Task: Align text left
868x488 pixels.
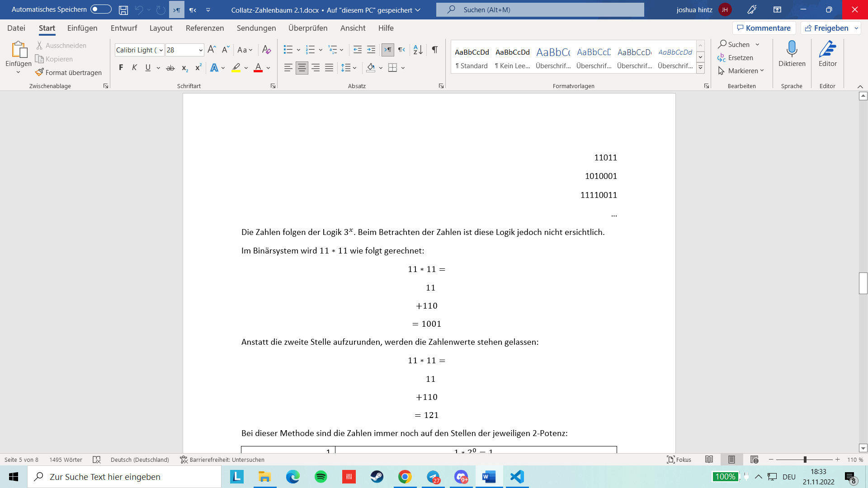Action: pos(288,68)
